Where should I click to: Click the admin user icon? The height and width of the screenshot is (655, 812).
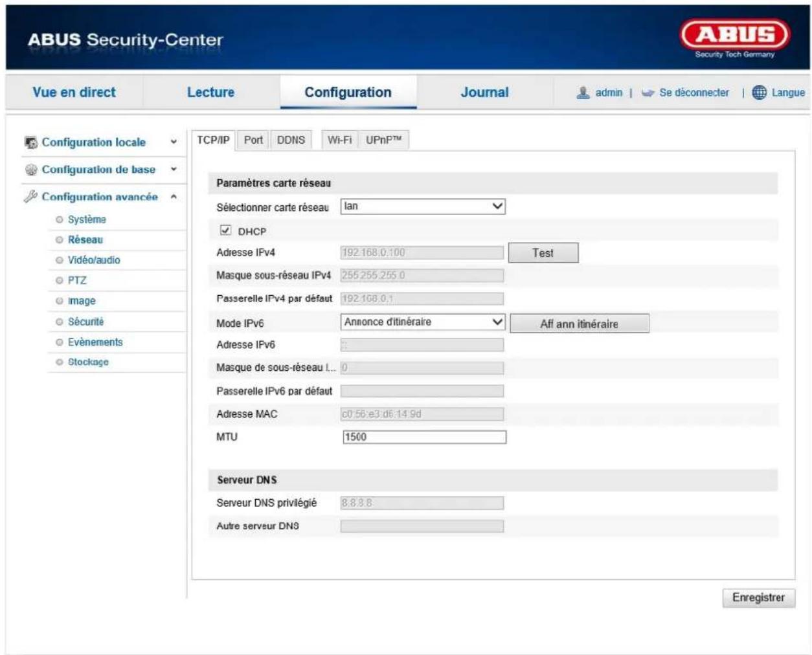point(583,93)
